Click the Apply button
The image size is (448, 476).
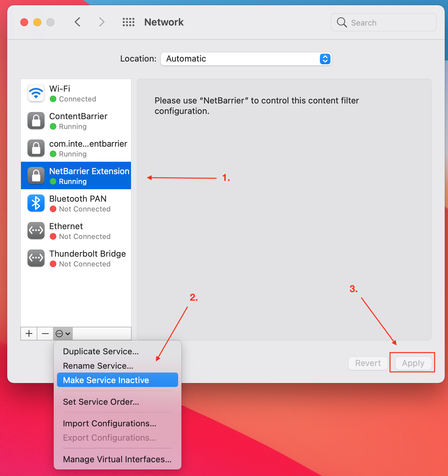click(413, 363)
